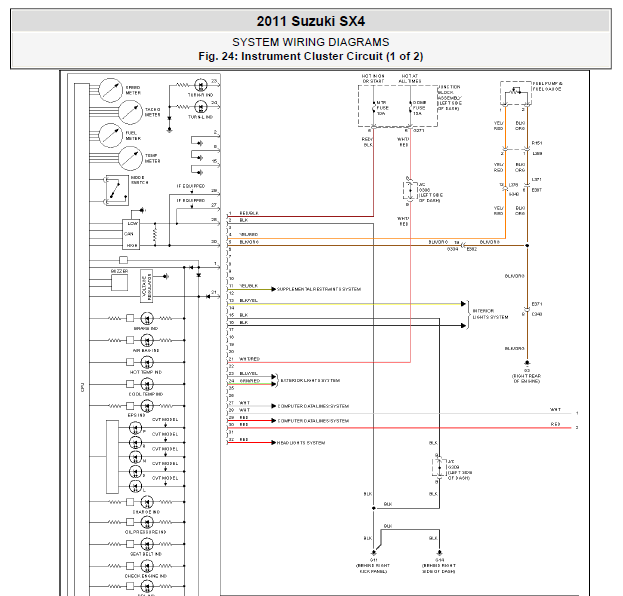
Task: Click the "HOT IN ON OR START" label
Action: [x=373, y=78]
